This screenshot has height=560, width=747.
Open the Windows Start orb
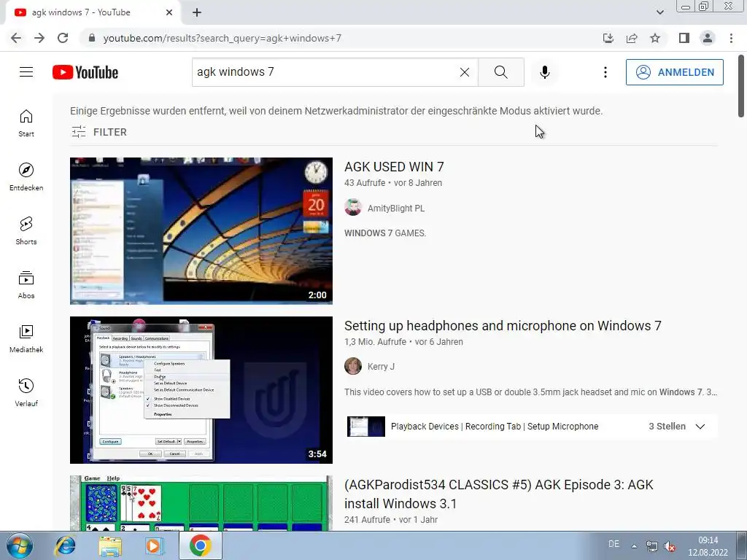[20, 545]
